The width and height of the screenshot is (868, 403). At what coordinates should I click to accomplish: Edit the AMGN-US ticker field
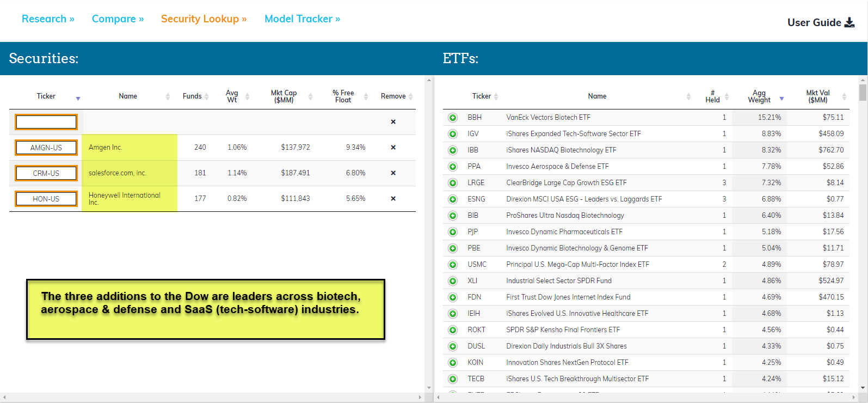coord(46,148)
